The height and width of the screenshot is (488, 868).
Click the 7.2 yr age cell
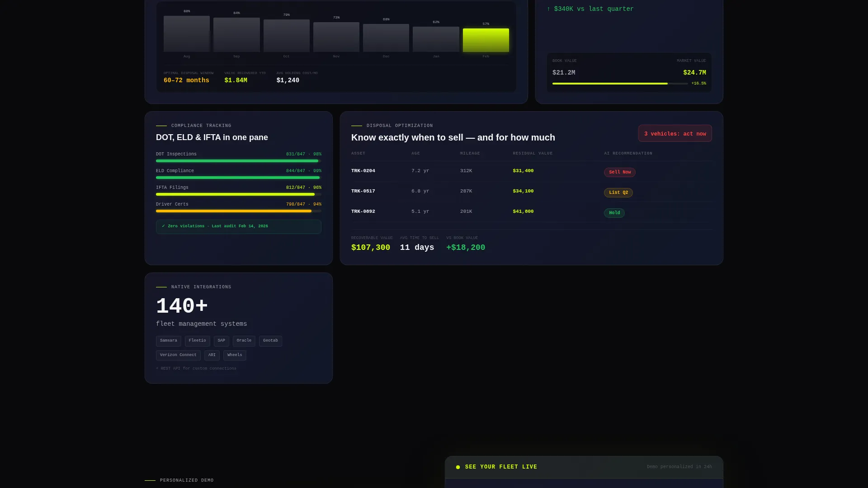click(x=420, y=171)
